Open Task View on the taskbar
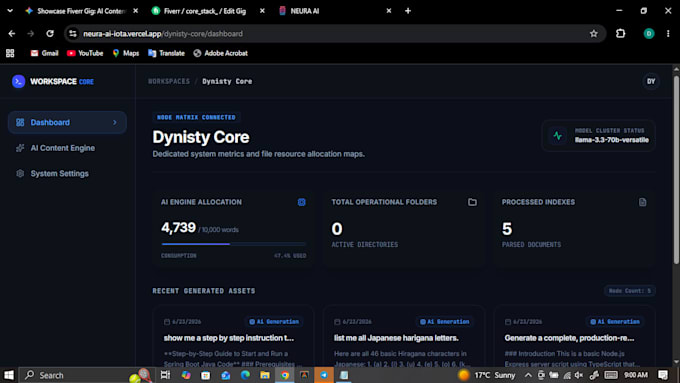Viewport: 680px width, 383px height. coord(165,375)
